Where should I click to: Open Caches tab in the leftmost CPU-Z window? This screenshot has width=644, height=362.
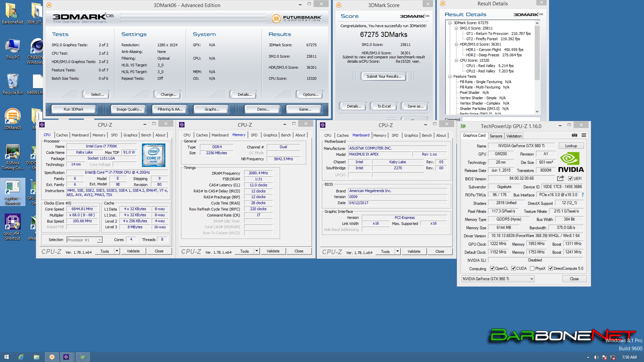pos(62,135)
